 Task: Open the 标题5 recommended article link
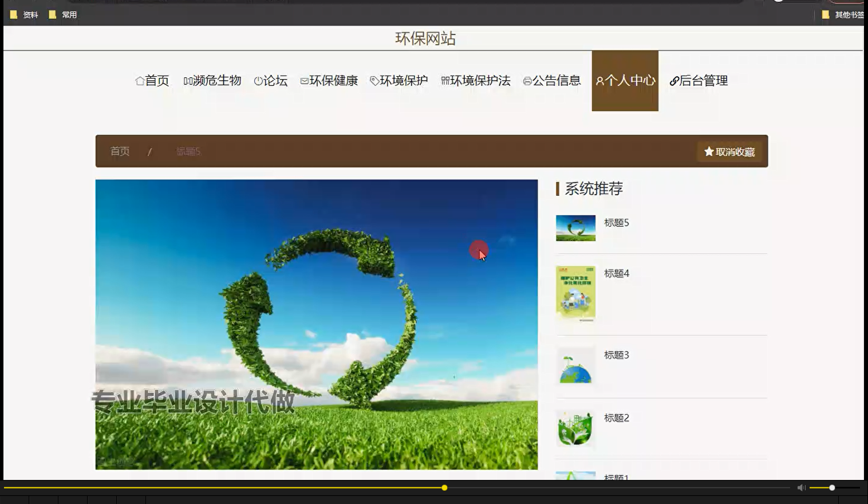[x=617, y=223]
